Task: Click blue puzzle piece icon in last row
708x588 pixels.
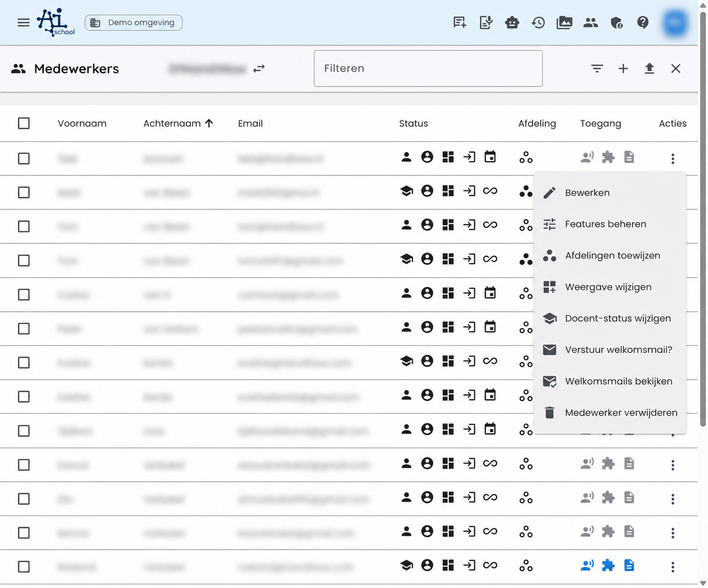Action: tap(608, 565)
